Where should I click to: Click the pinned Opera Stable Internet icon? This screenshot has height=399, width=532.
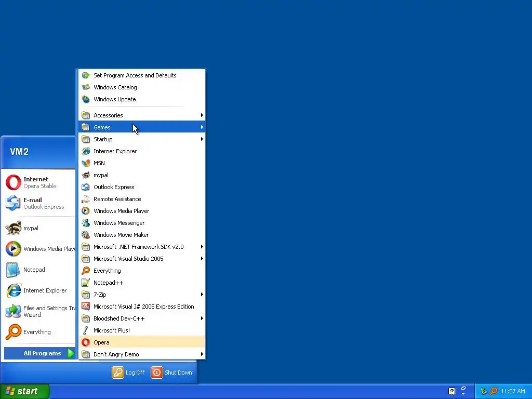[x=13, y=182]
